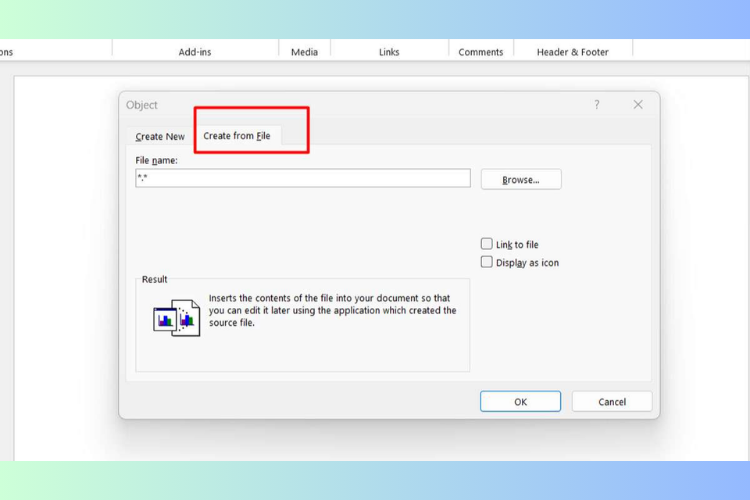This screenshot has width=750, height=500.
Task: Switch to the Create New tab
Action: pos(160,136)
